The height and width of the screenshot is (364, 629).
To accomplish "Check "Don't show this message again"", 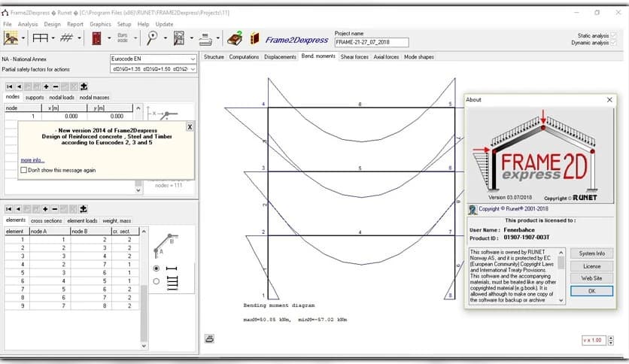I will 23,170.
